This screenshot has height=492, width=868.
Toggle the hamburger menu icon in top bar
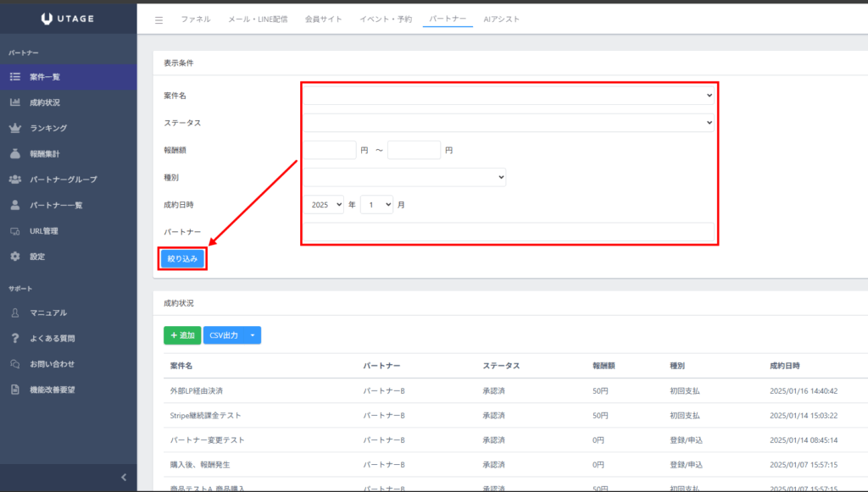tap(159, 19)
